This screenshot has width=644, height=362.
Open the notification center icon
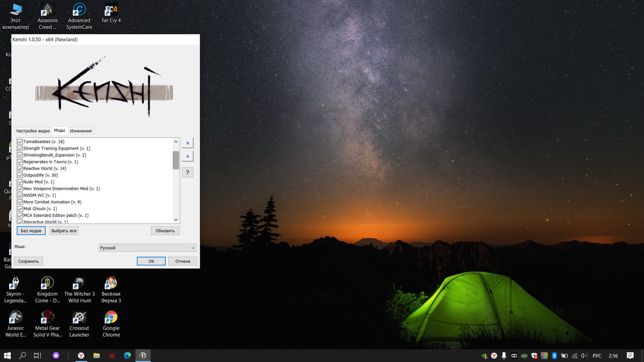click(631, 356)
